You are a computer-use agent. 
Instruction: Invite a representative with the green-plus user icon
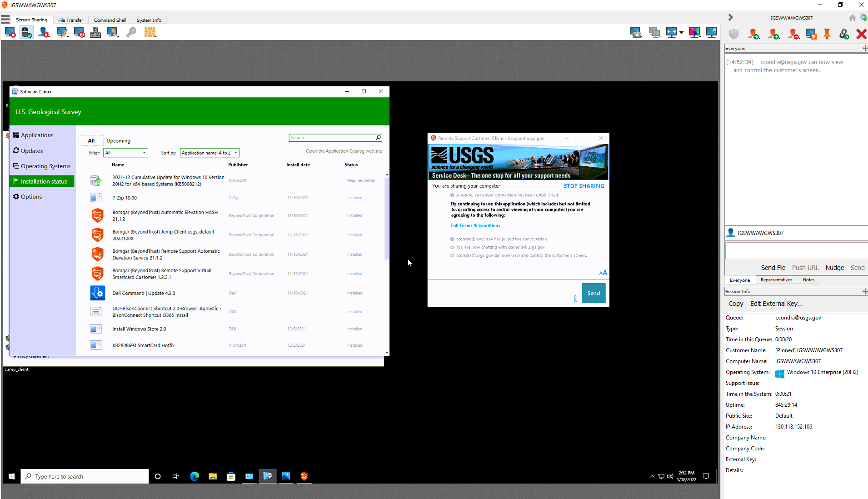[774, 34]
